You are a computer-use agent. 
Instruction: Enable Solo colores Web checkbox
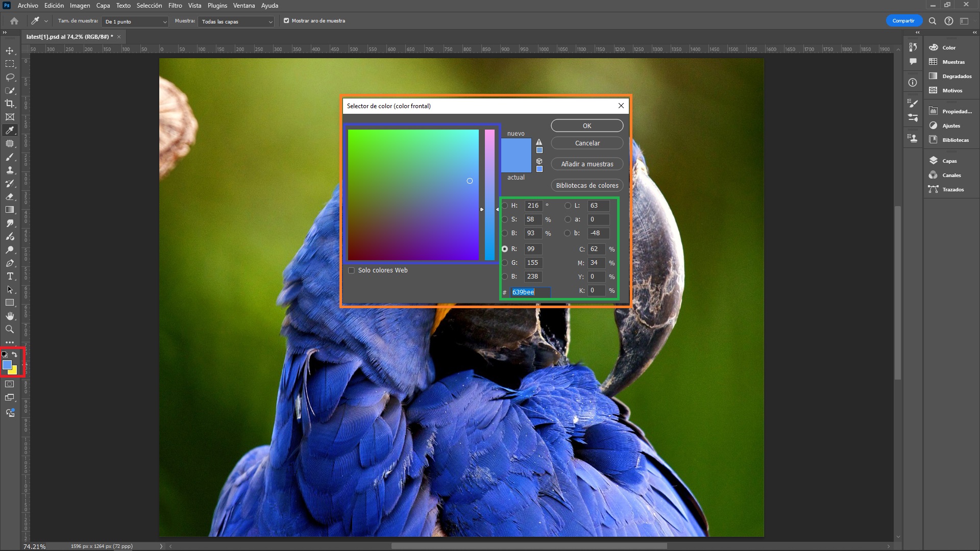[x=351, y=270]
